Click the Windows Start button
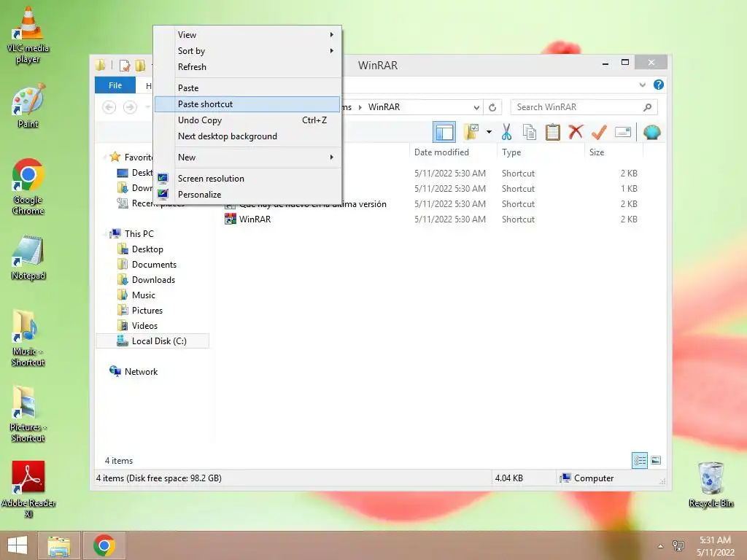The image size is (747, 560). point(18,545)
